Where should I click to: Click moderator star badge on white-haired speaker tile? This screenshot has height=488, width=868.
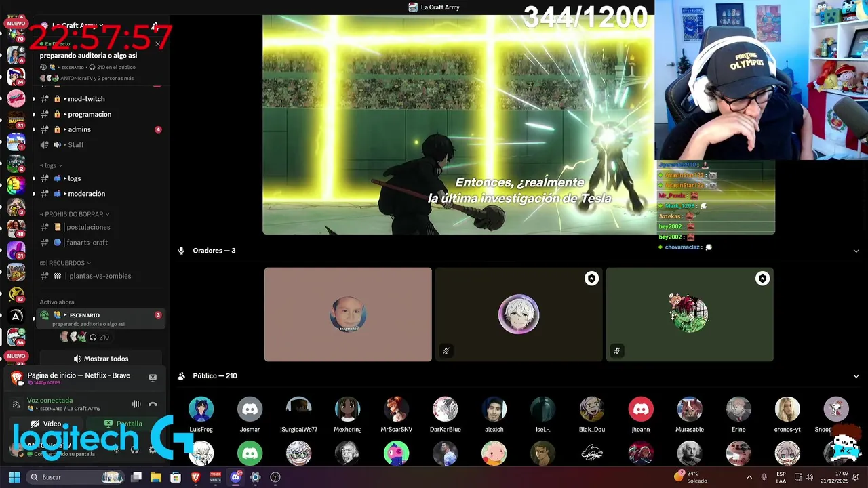pos(592,279)
